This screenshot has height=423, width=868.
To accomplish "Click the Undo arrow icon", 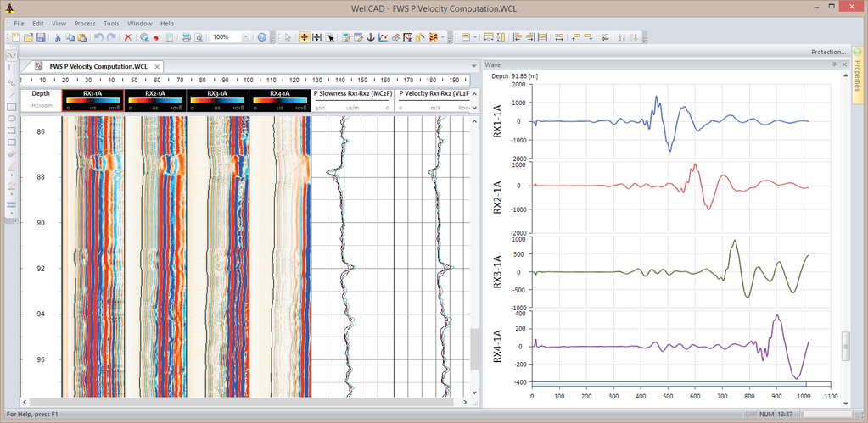I will click(98, 37).
